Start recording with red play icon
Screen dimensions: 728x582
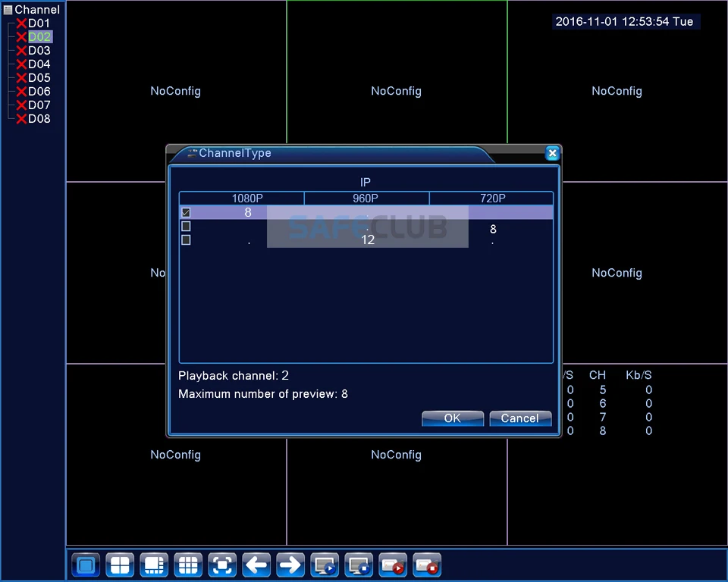393,565
